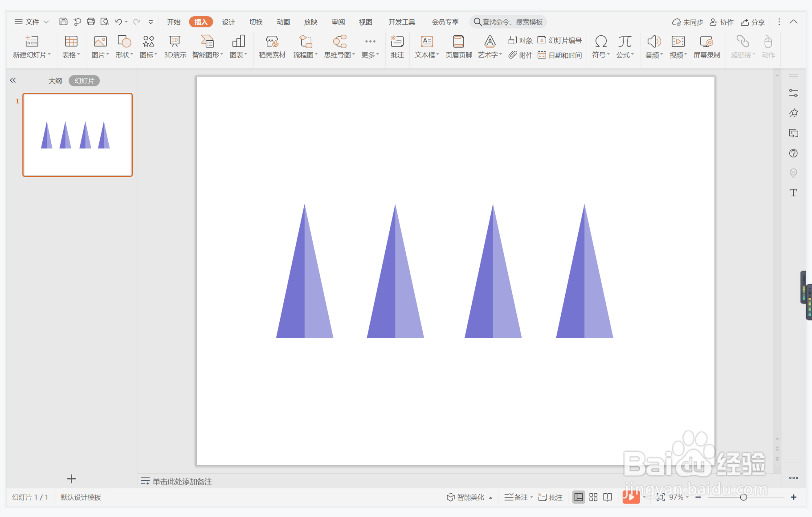Image resolution: width=812 pixels, height=517 pixels.
Task: Click the 3D演示 presentation icon
Action: click(x=175, y=46)
